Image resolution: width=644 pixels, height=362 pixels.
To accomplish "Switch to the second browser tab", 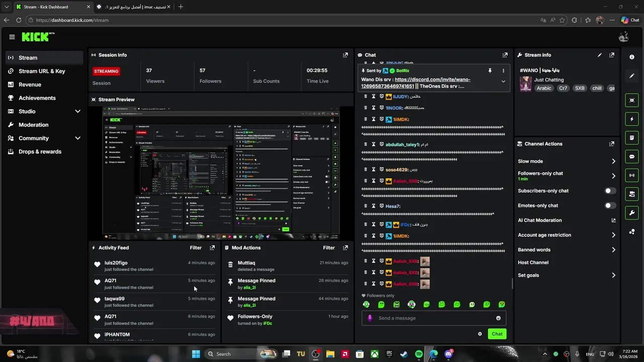I will point(133,7).
